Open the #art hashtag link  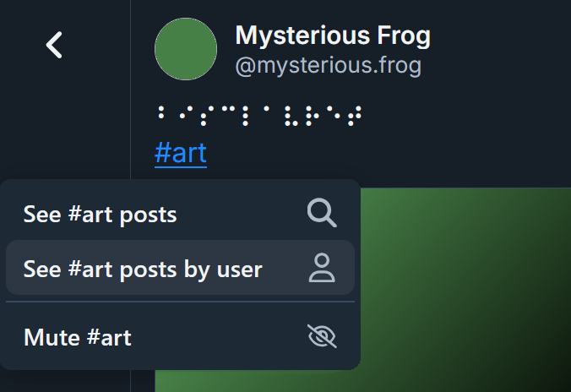coord(181,153)
